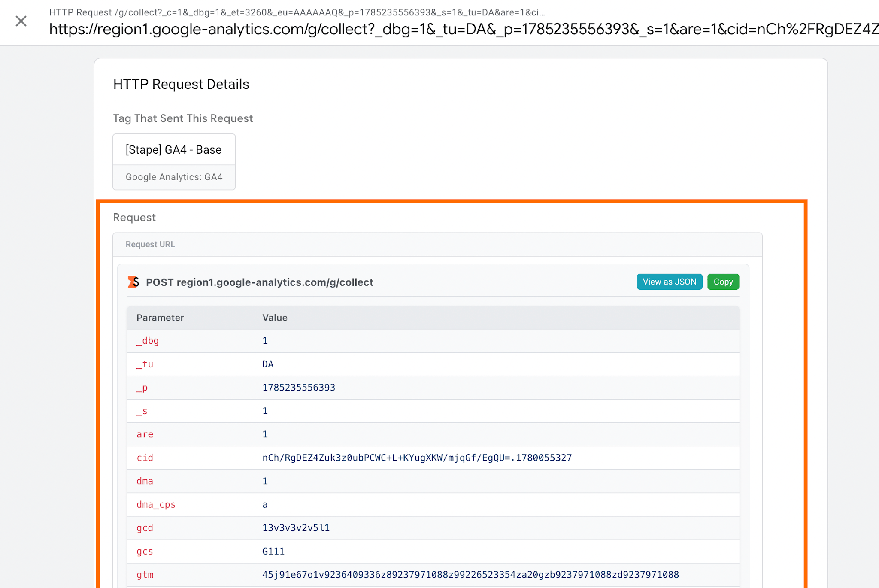Image resolution: width=879 pixels, height=588 pixels.
Task: Click the Stape logo icon beside POST
Action: coord(133,282)
